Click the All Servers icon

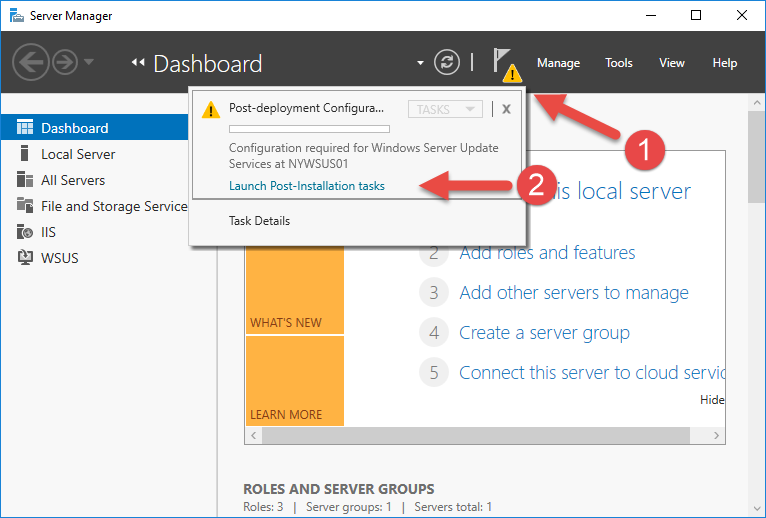point(25,179)
